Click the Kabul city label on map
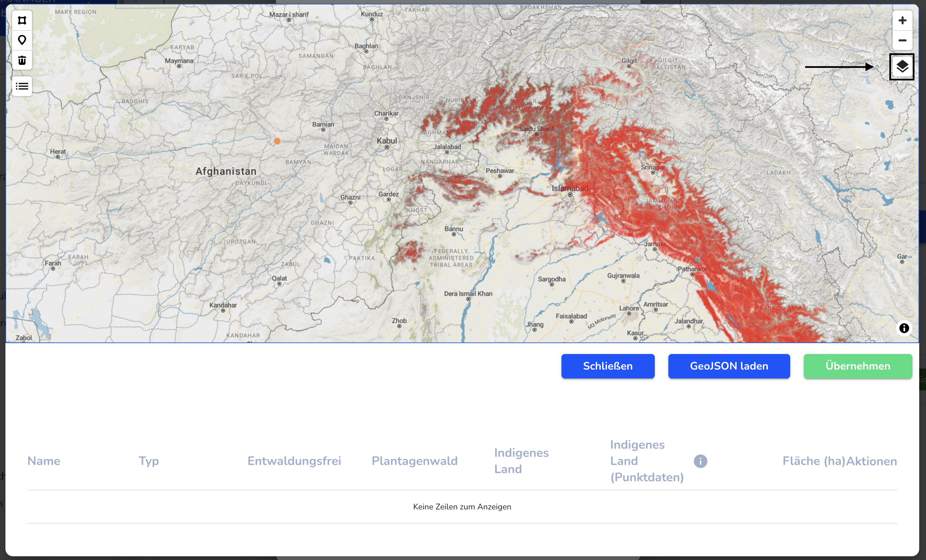Viewport: 926px width, 560px height. point(387,141)
